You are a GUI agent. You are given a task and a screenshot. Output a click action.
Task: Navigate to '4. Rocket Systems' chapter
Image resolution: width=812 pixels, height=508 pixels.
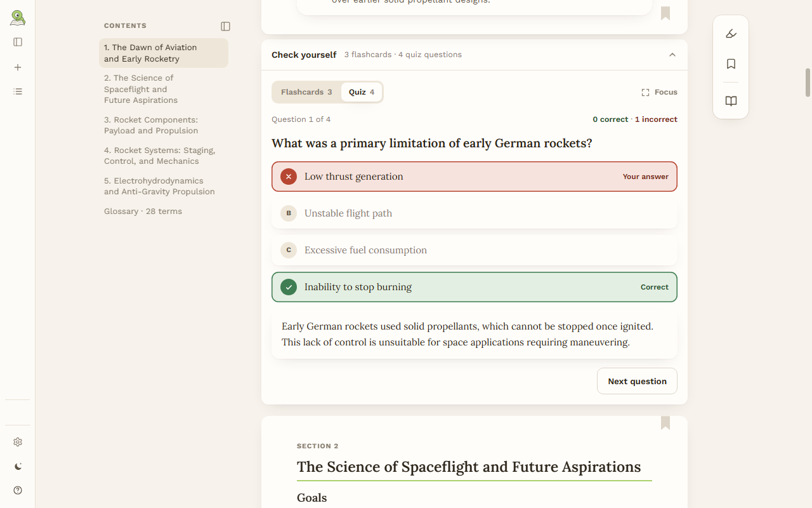click(164, 156)
